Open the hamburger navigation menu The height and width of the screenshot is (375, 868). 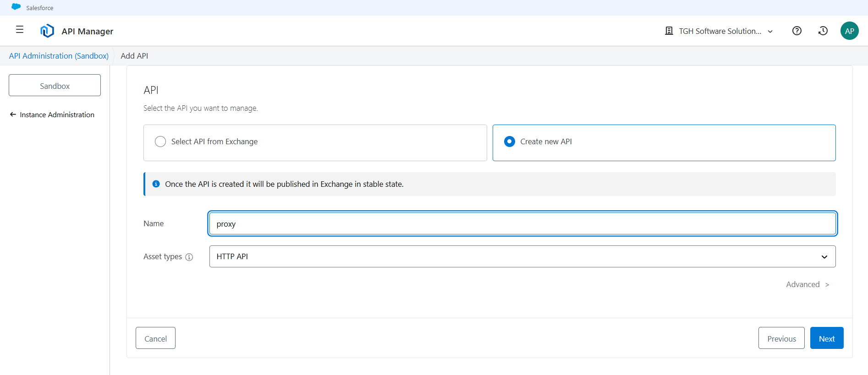(x=20, y=30)
